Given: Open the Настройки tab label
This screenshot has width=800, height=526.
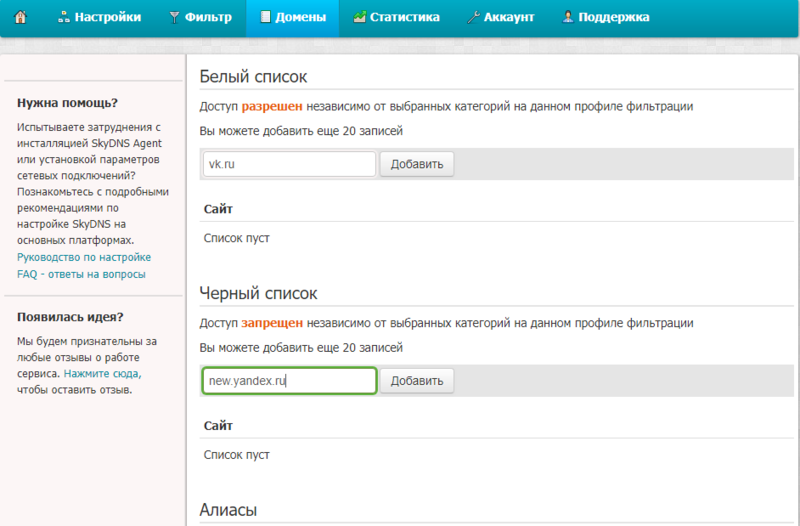Looking at the screenshot, I should 108,17.
